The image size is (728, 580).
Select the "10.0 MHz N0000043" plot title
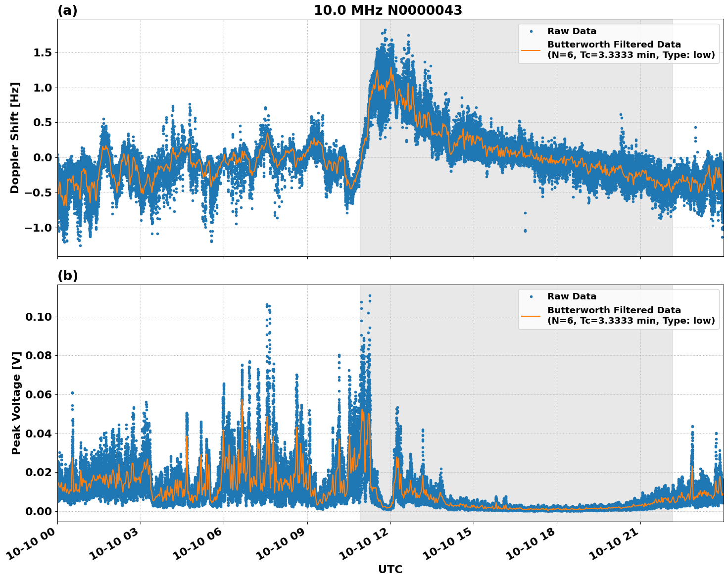click(x=388, y=10)
